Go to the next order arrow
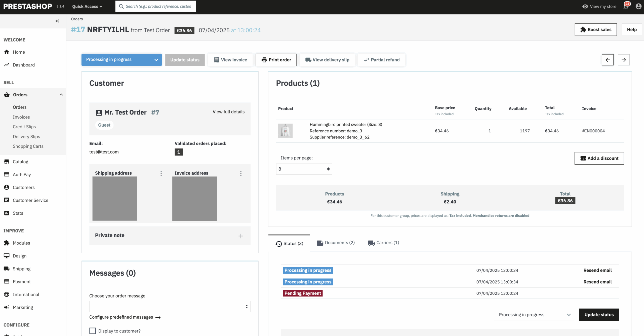The height and width of the screenshot is (336, 644). [x=624, y=60]
